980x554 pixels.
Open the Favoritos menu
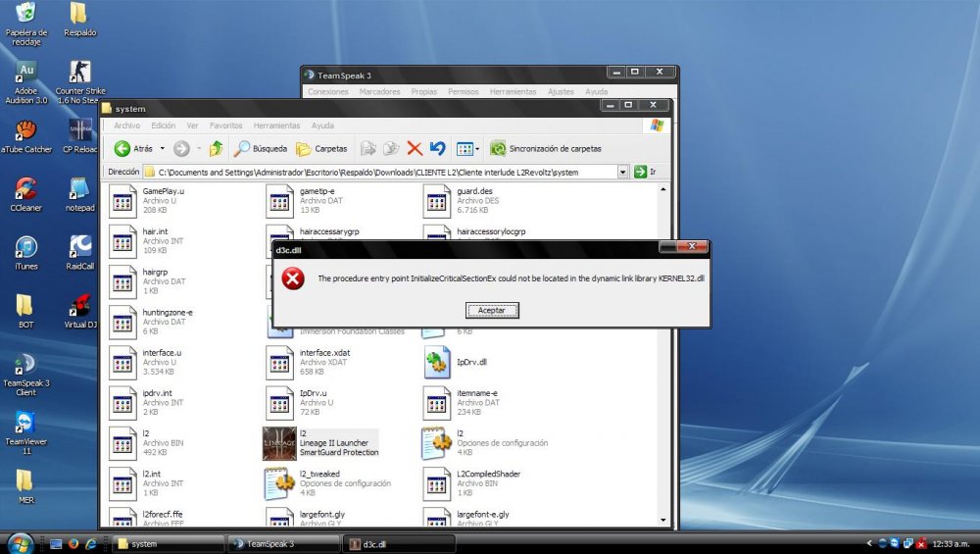[x=226, y=126]
